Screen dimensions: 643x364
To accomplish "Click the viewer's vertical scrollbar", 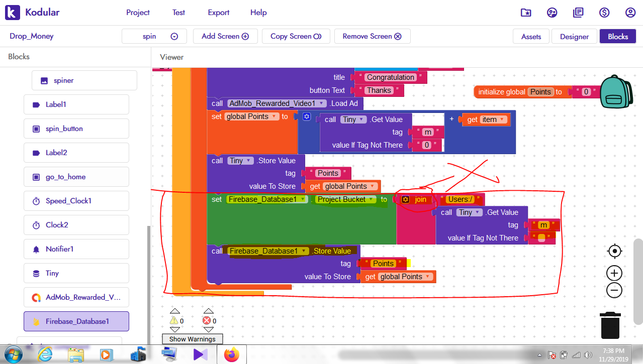I will (638, 281).
